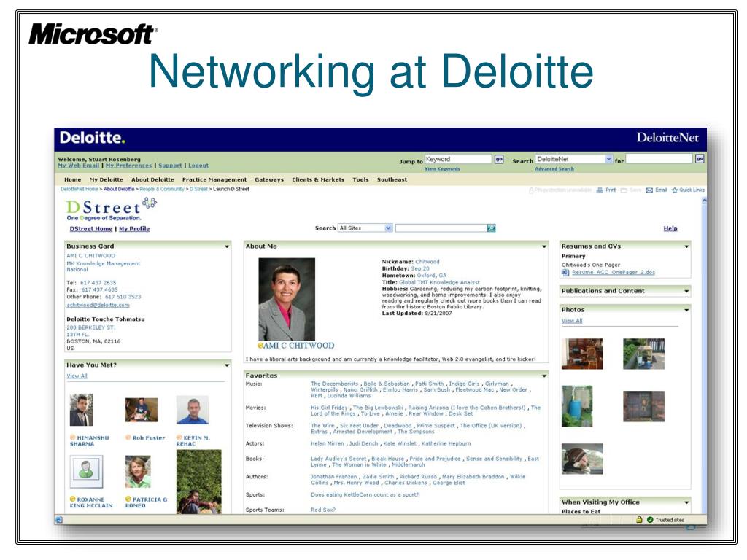This screenshot has height=560, width=747.
Task: Click achitwood@deloitte.com email link
Action: coord(98,306)
